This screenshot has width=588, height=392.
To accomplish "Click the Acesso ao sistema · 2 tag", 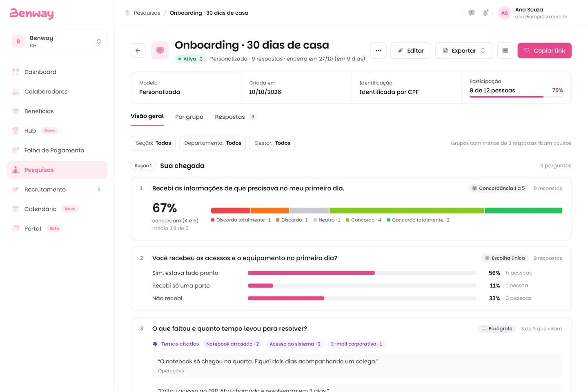I will [295, 344].
